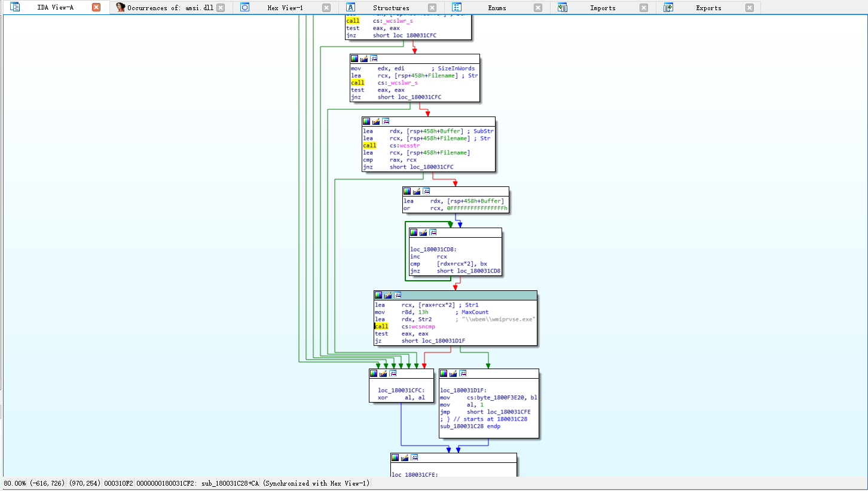Set node color on loc_180031CFE block

pyautogui.click(x=395, y=458)
